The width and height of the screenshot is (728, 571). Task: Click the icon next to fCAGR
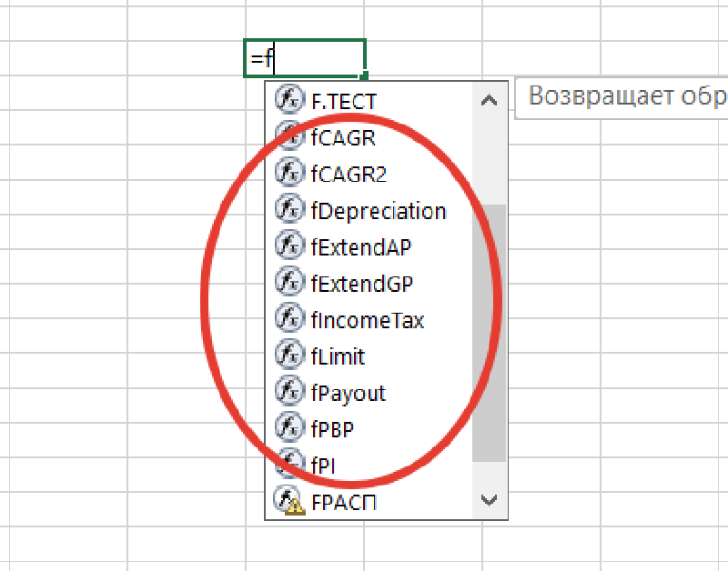point(290,137)
